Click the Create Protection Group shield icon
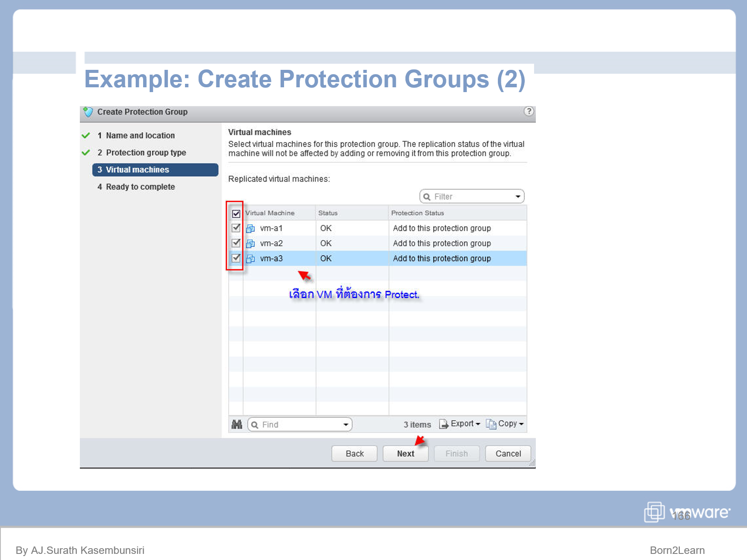This screenshot has height=560, width=747. 88,112
